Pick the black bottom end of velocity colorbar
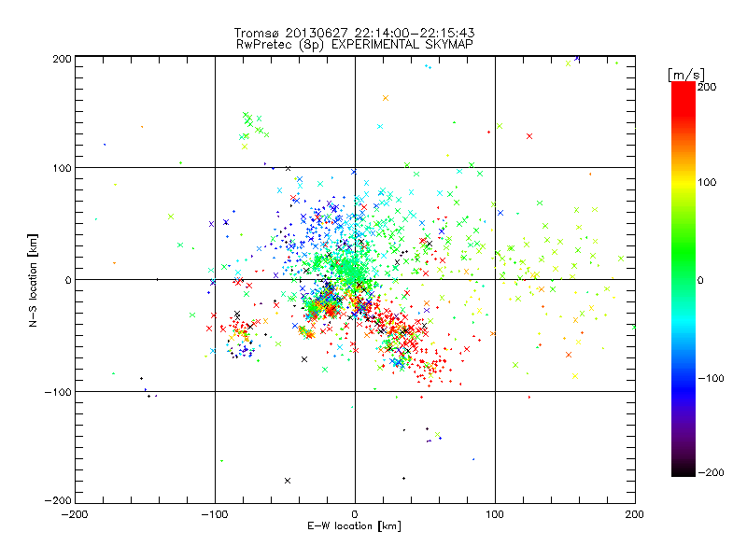The image size is (747, 560). 684,471
